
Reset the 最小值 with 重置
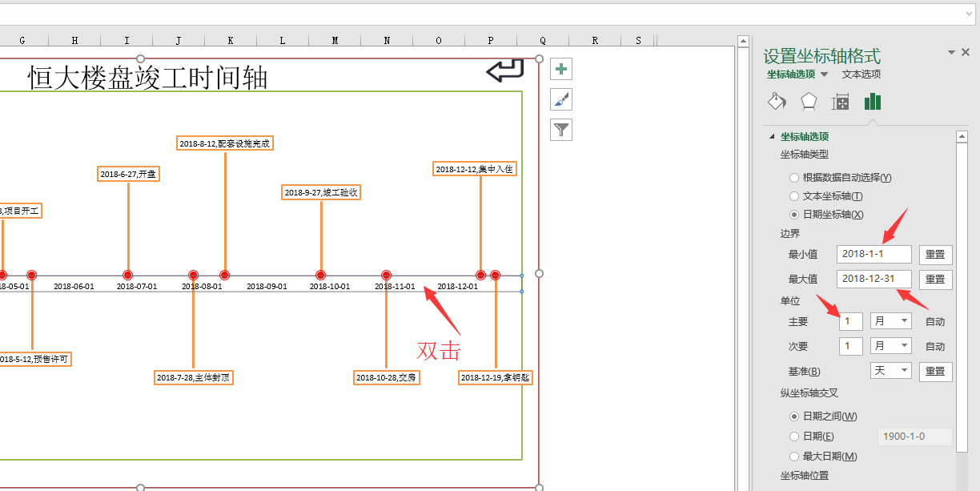935,255
